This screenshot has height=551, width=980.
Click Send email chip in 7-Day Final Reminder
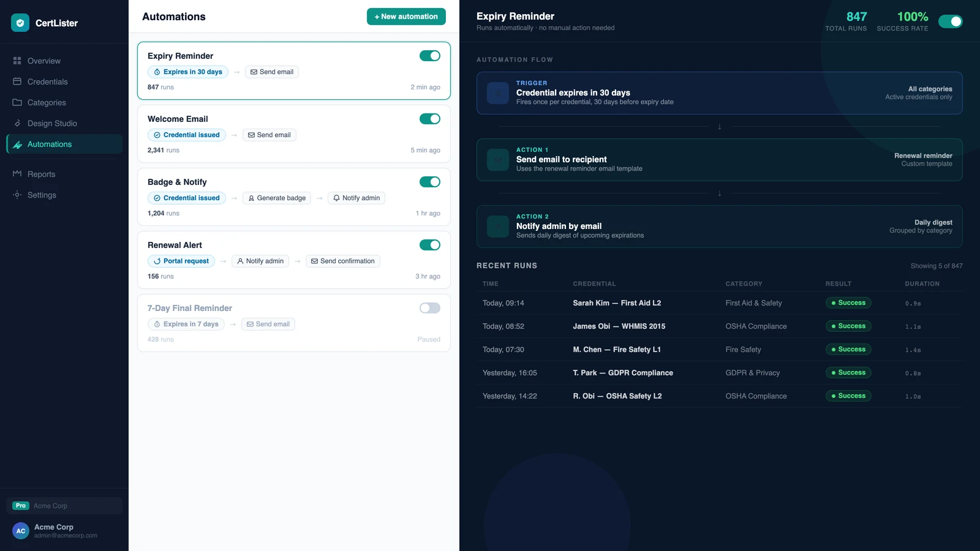pyautogui.click(x=268, y=324)
